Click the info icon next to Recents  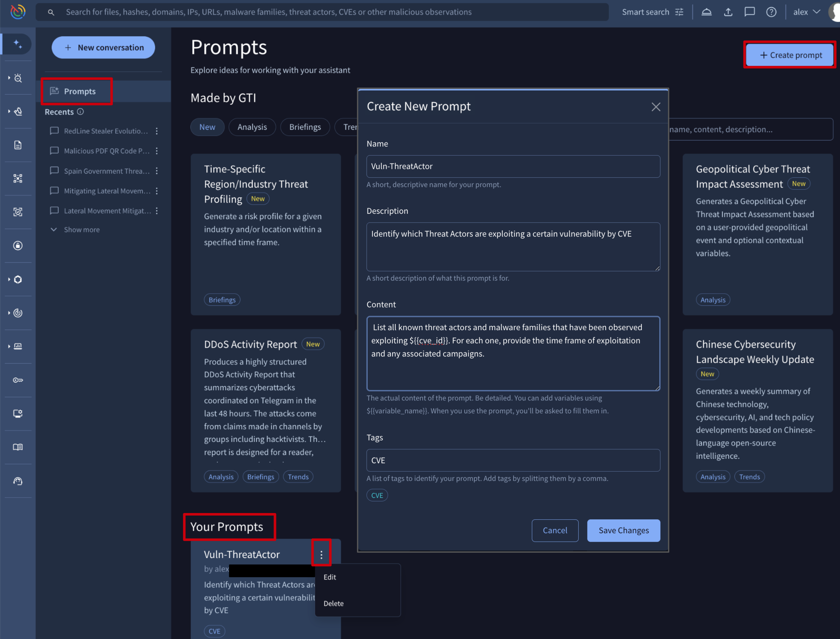80,112
